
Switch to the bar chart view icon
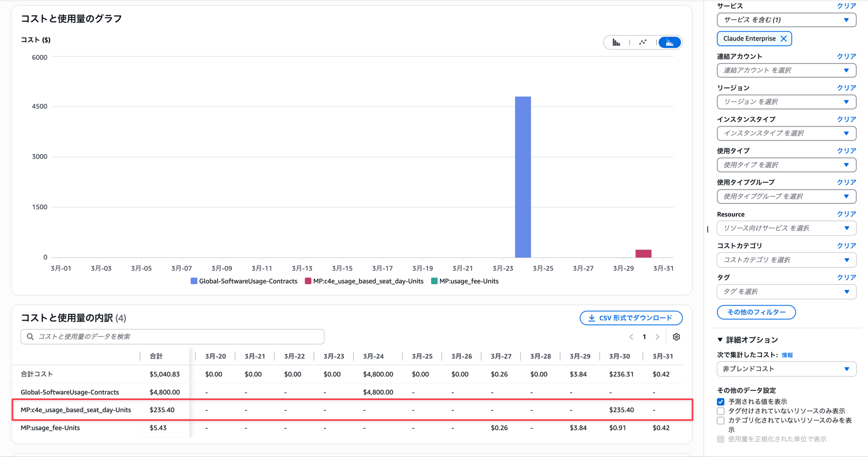coord(616,43)
